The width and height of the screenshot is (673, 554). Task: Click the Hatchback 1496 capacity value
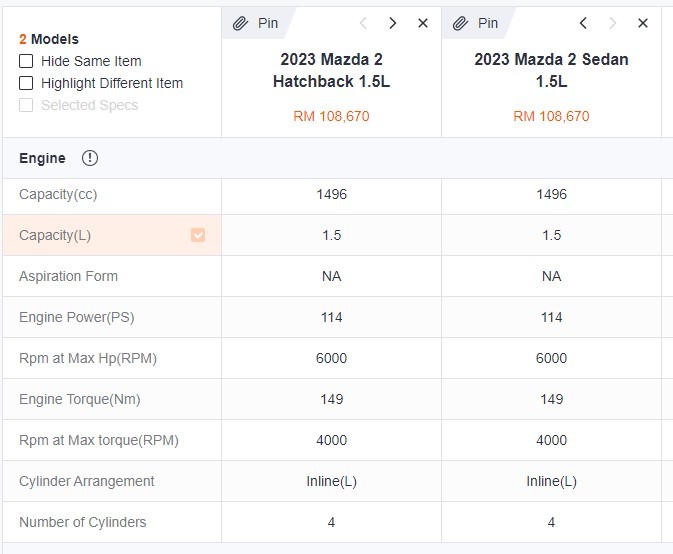[331, 194]
